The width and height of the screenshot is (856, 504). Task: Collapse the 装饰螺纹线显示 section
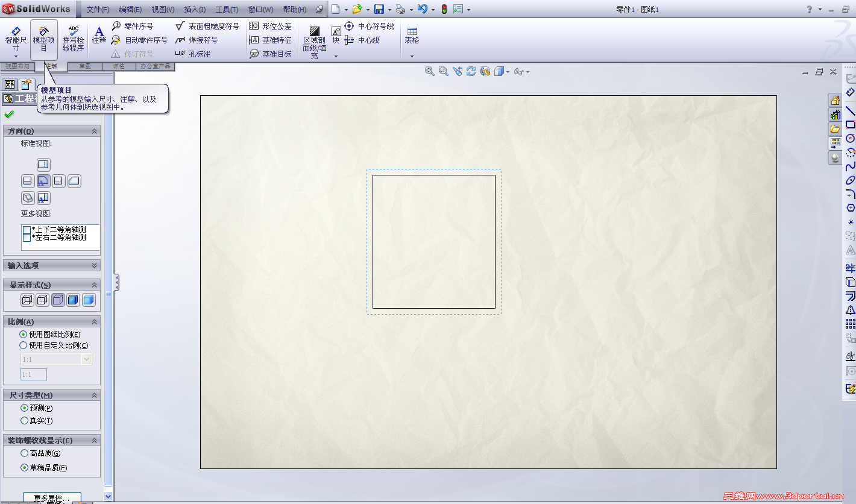point(95,440)
